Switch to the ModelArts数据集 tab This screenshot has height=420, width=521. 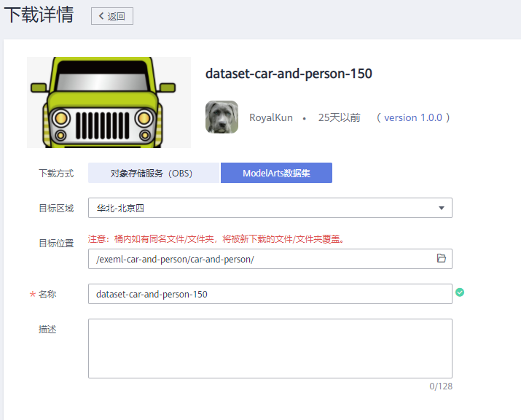pos(276,173)
